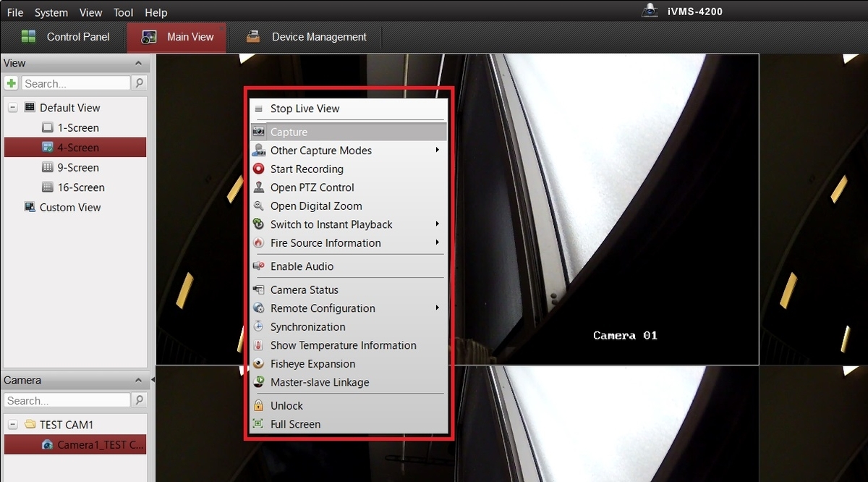This screenshot has height=482, width=868.
Task: Choose Capture from context menu
Action: pos(348,132)
